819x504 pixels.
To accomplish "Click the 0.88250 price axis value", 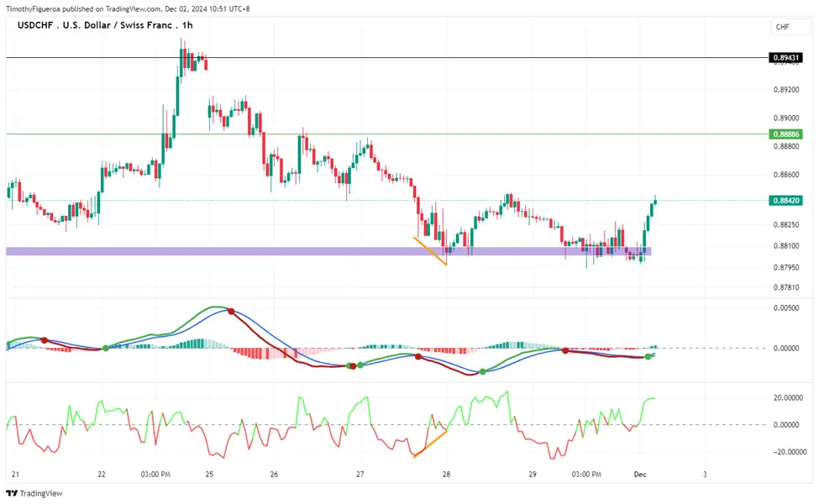I will click(786, 224).
